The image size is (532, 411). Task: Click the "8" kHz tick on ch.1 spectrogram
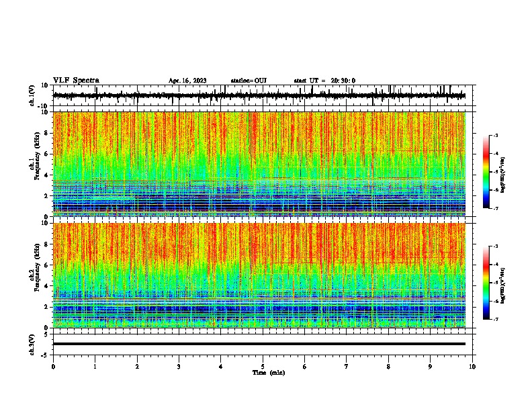click(47, 133)
